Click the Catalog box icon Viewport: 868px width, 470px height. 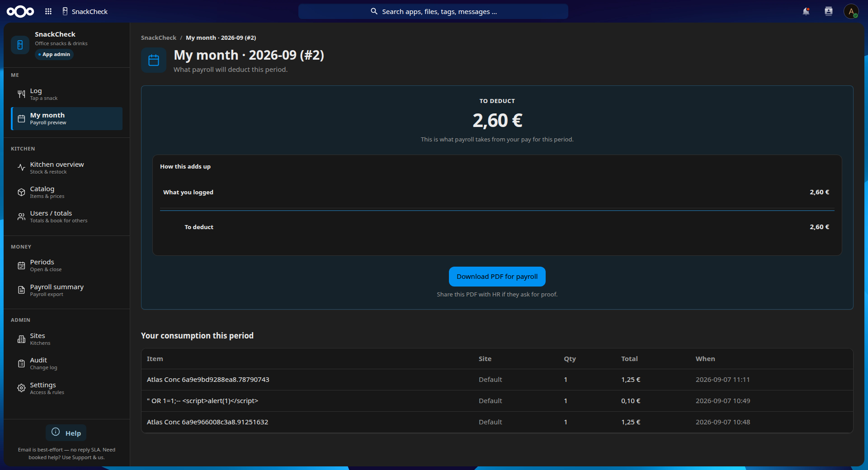(x=21, y=192)
